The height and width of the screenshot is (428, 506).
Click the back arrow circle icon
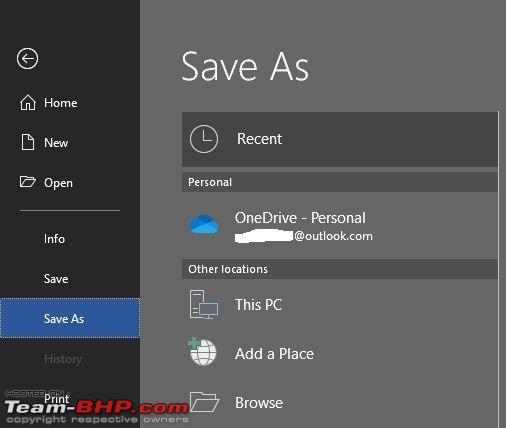(28, 59)
